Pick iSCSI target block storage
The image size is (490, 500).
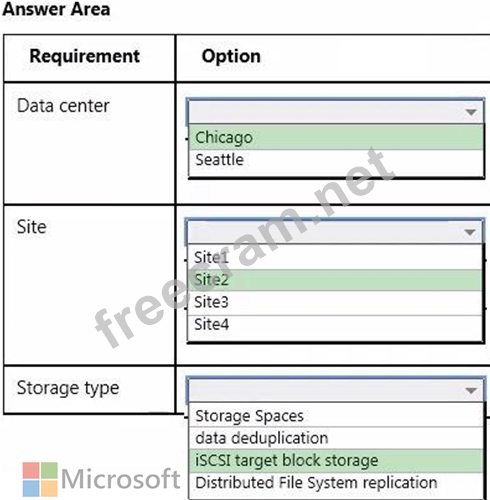[x=336, y=460]
